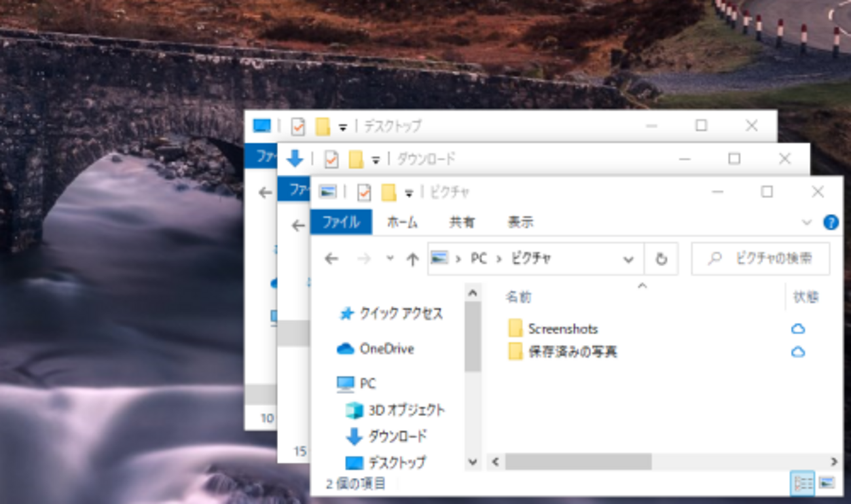Open the ファイル tab in ピクチャ window
Screen dimensions: 851x504
click(341, 222)
